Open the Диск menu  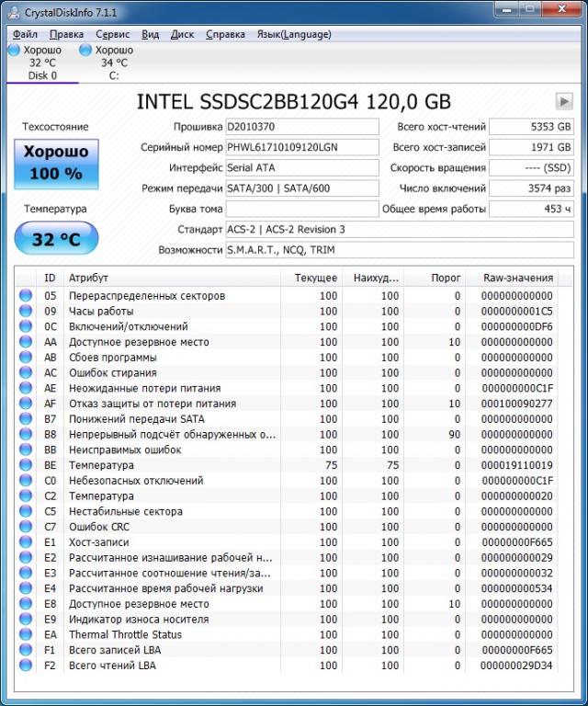(182, 34)
